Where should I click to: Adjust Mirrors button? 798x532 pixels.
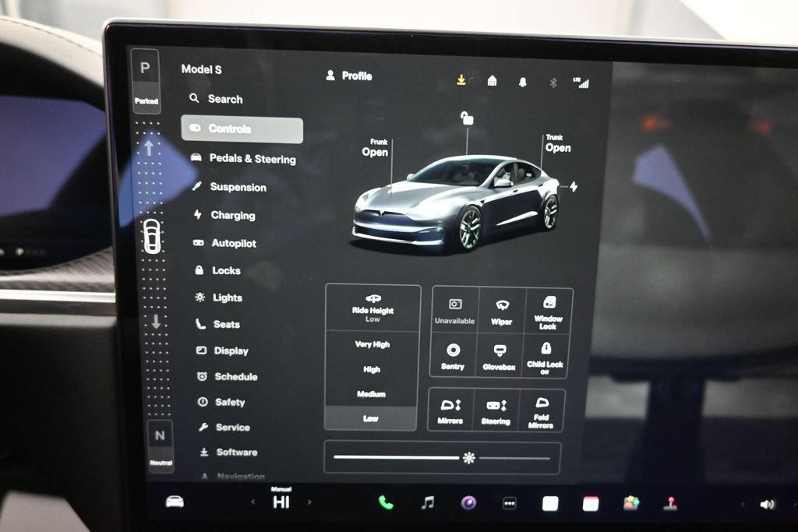point(450,411)
